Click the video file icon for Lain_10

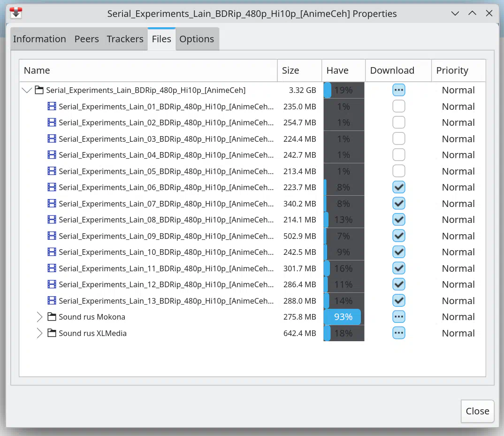click(52, 252)
